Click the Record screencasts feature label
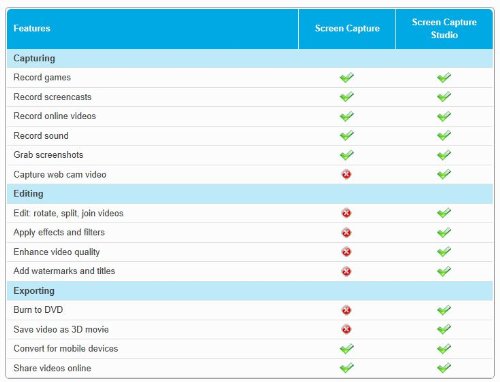Viewport: 500px width, 382px height. click(x=52, y=97)
